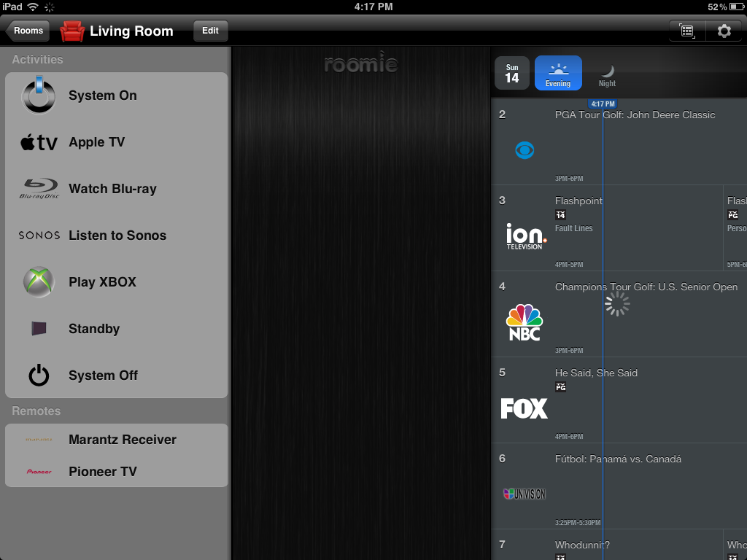This screenshot has height=560, width=747.
Task: Tune to FOX channel logo
Action: [x=524, y=408]
